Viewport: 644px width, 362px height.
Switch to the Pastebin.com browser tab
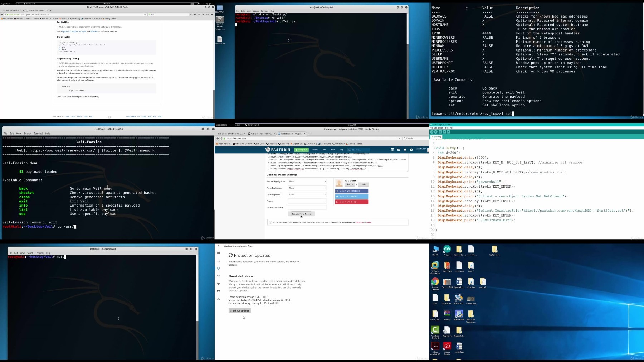click(x=291, y=134)
